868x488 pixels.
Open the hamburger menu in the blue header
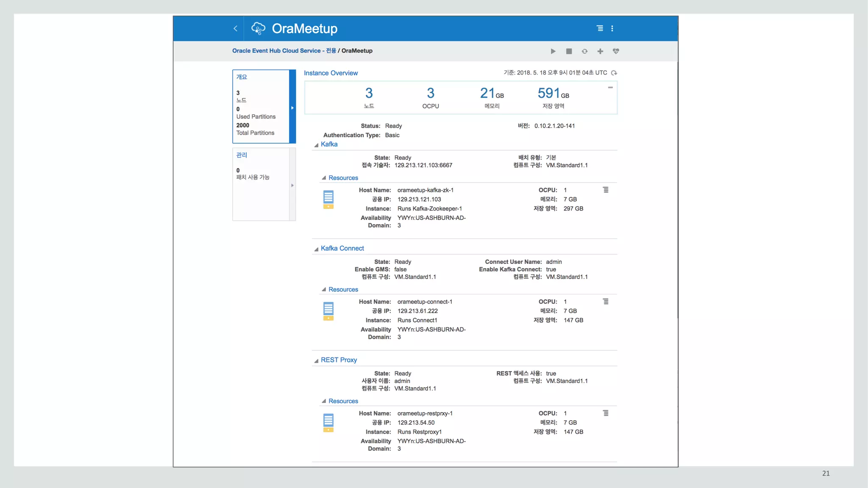click(x=600, y=28)
